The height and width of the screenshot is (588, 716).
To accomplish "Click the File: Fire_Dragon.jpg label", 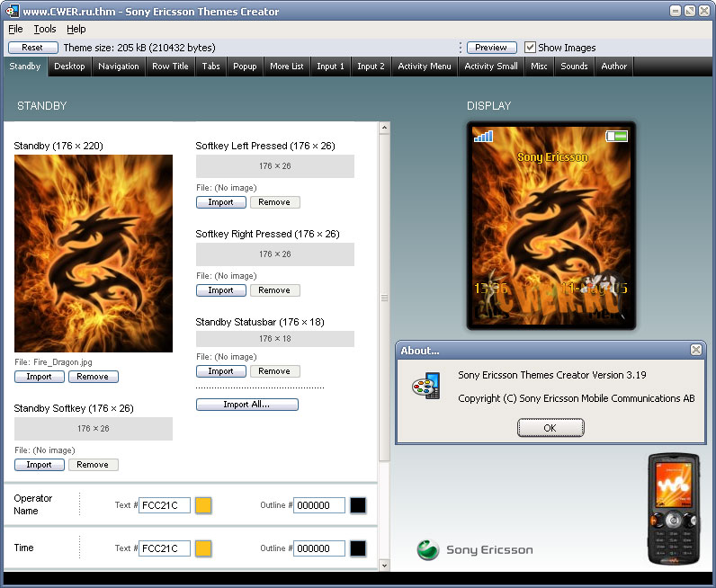I will 53,362.
